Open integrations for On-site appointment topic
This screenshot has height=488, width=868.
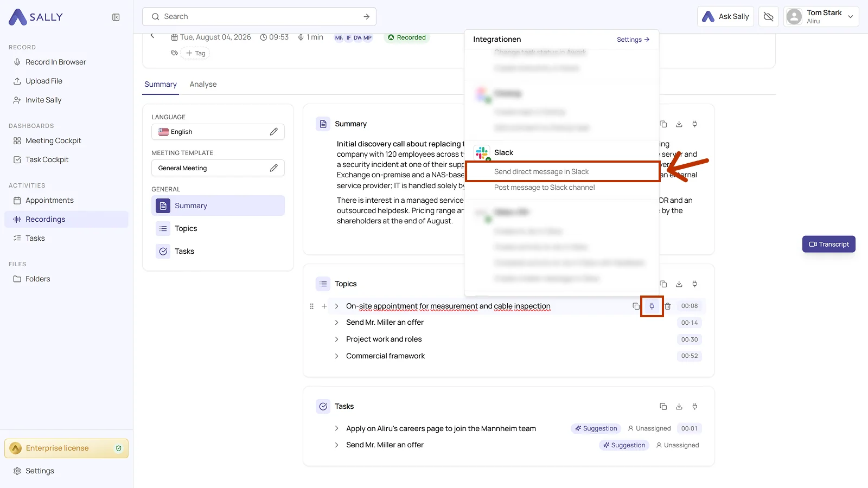(652, 306)
